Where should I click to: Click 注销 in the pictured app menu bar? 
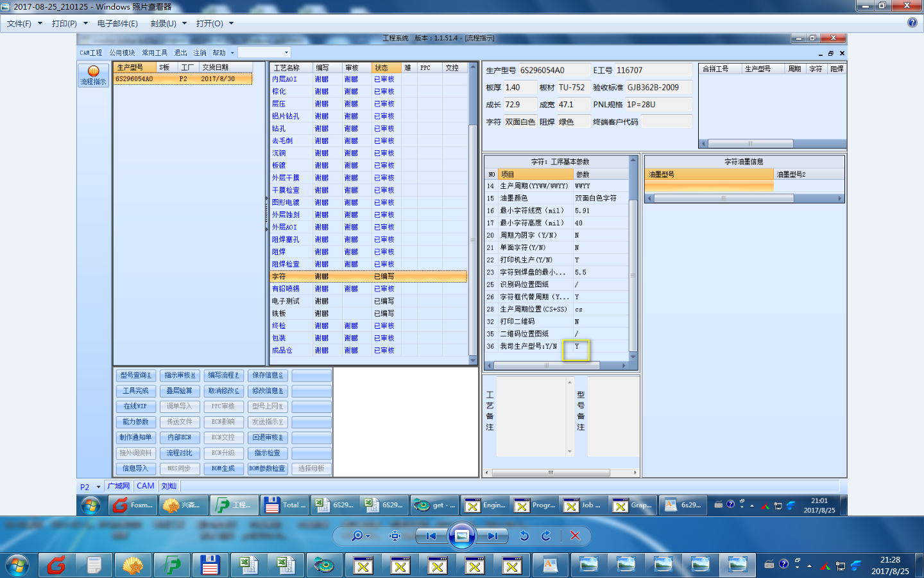[x=200, y=53]
